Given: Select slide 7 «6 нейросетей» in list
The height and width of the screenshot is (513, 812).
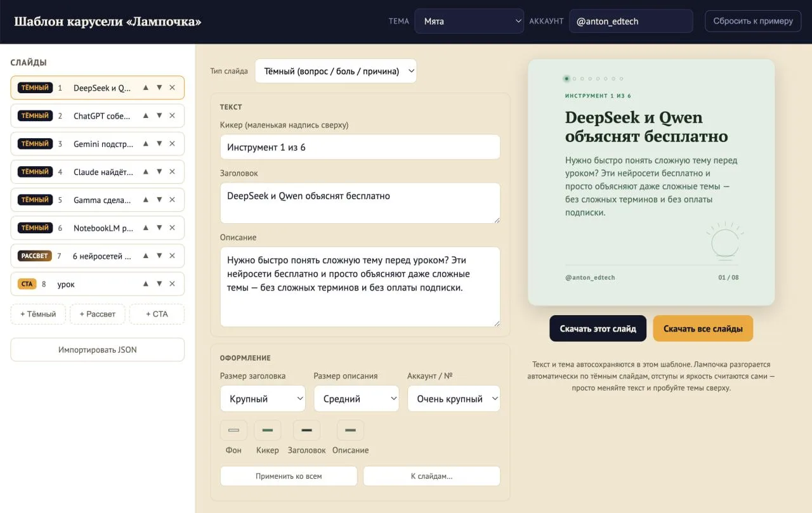Looking at the screenshot, I should click(97, 256).
